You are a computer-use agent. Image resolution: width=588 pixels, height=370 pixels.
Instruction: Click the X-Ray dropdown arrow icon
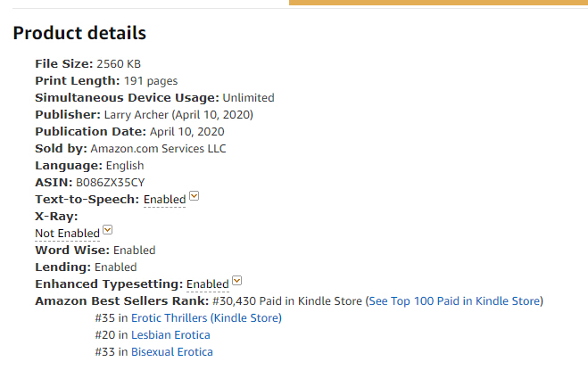pyautogui.click(x=108, y=231)
